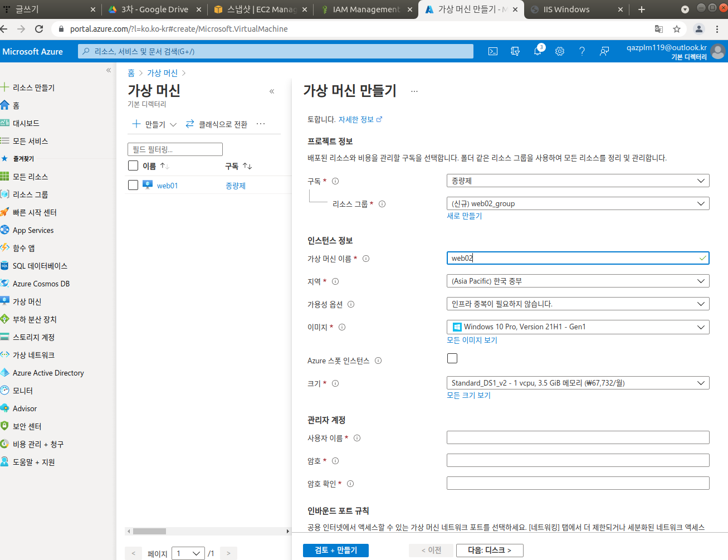This screenshot has height=560, width=728.
Task: Show info tooltip for 이미지
Action: [342, 327]
